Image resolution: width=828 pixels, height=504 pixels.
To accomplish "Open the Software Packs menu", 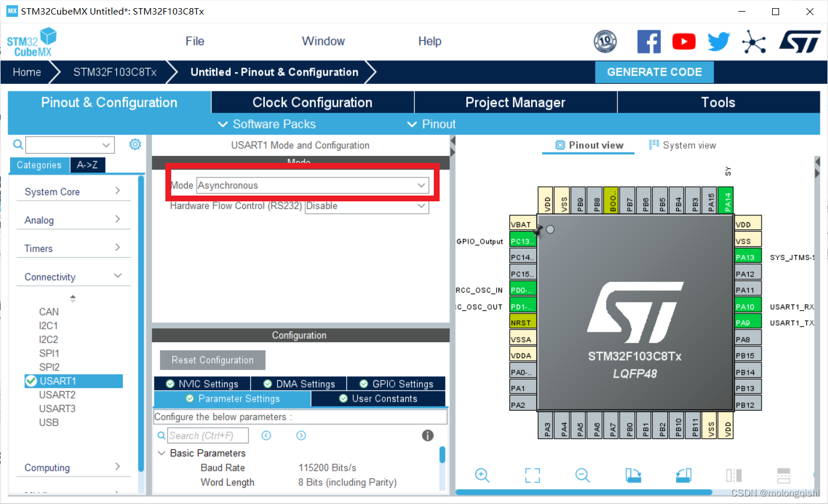I will [267, 124].
